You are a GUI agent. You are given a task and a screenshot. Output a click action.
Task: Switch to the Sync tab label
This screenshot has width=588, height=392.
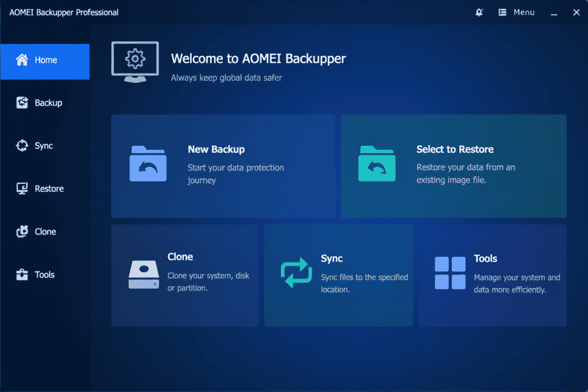pyautogui.click(x=44, y=146)
